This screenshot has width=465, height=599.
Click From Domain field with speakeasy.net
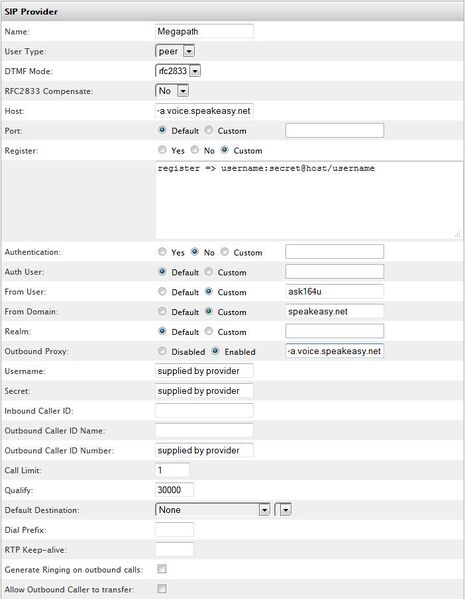tap(334, 311)
